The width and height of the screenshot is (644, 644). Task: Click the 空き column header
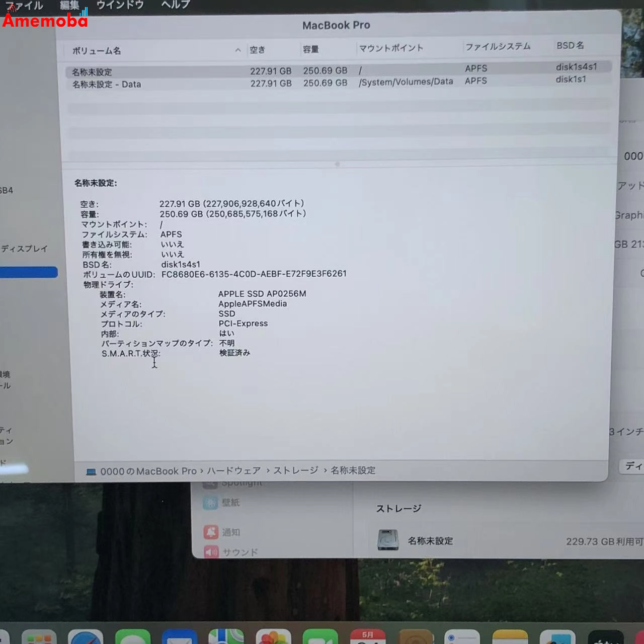(258, 50)
